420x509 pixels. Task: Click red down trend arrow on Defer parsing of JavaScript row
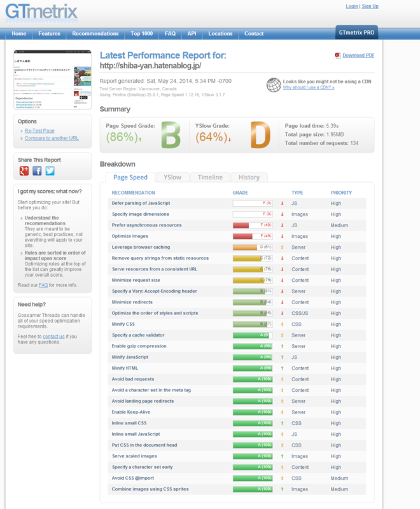pyautogui.click(x=282, y=203)
